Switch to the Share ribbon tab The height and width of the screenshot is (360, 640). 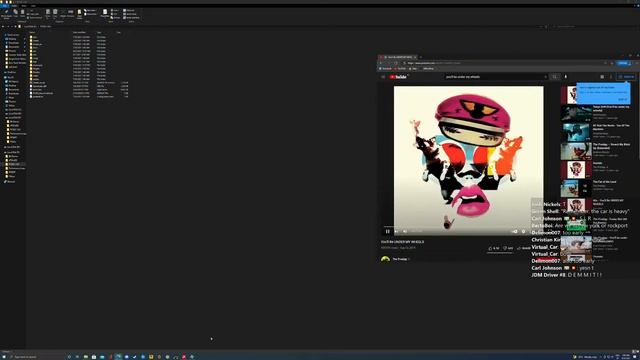point(24,6)
